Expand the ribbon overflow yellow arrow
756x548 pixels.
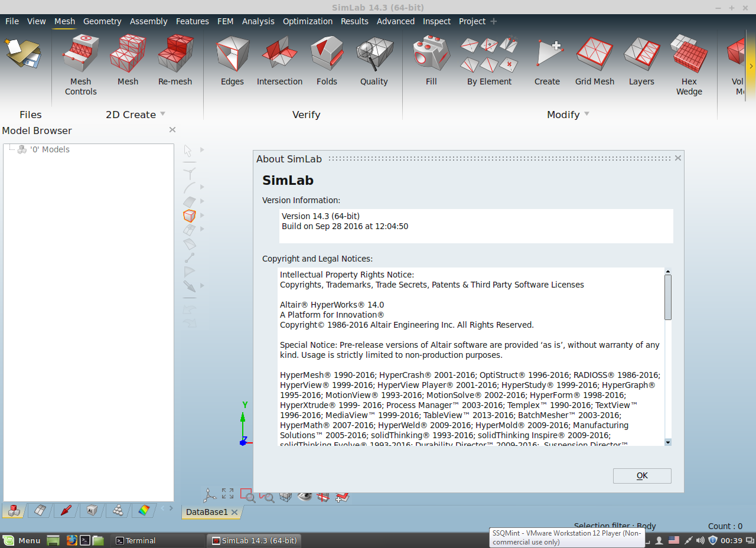(751, 66)
